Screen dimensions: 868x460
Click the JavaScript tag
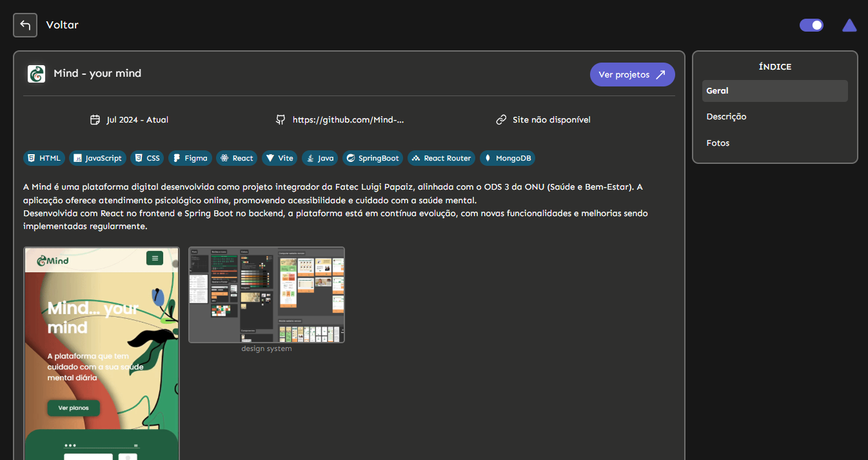tap(97, 158)
